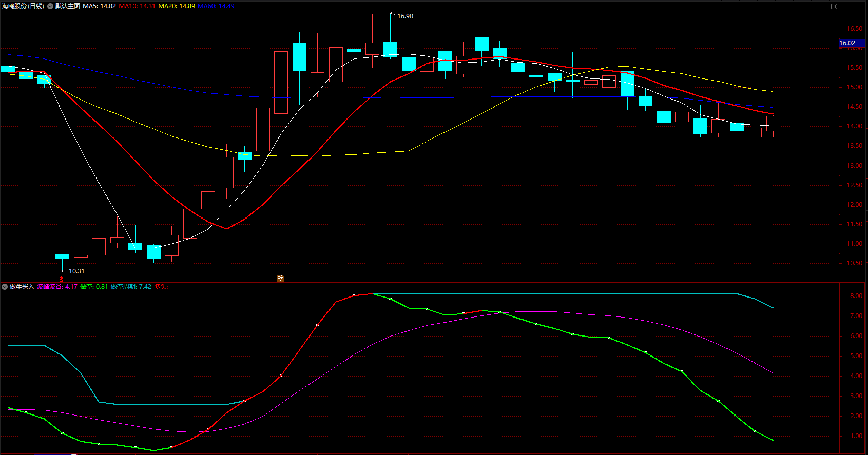Screen dimensions: 868x455
Task: Click the 默认主图 label
Action: (68, 6)
